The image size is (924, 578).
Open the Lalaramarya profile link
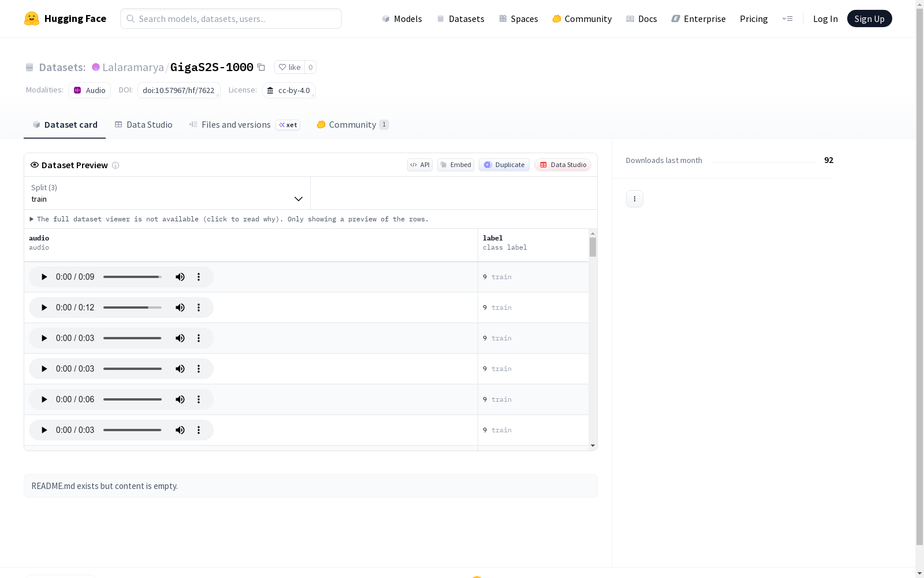tap(133, 67)
